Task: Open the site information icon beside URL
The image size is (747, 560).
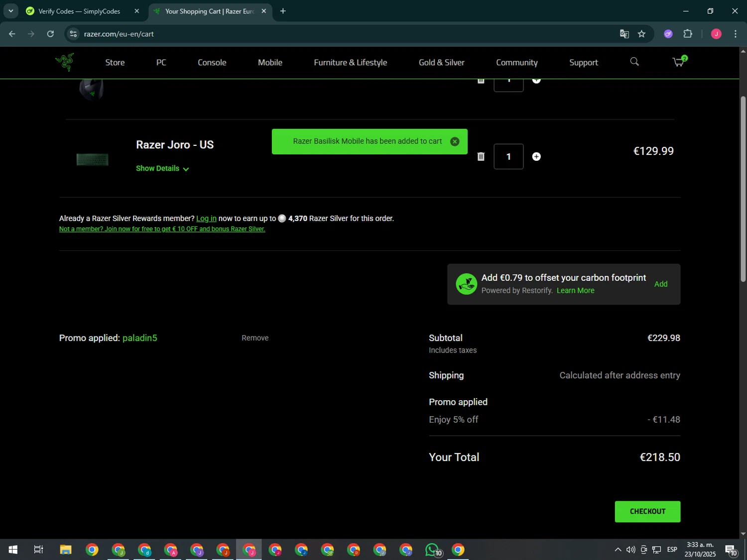Action: [73, 34]
